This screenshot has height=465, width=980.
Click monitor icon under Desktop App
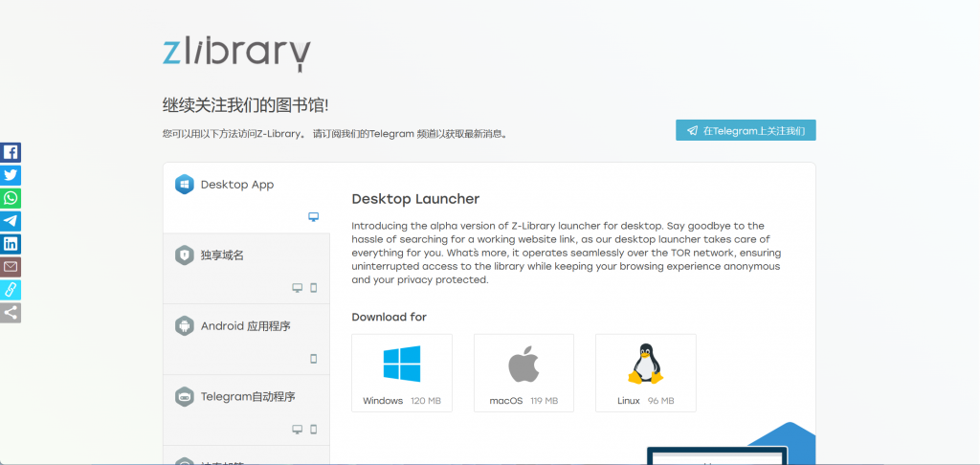[314, 217]
